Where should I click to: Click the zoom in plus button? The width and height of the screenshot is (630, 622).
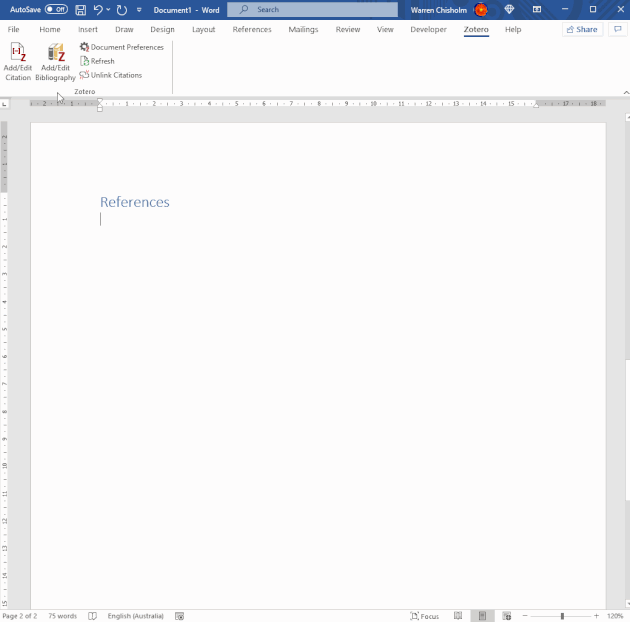coord(597,616)
